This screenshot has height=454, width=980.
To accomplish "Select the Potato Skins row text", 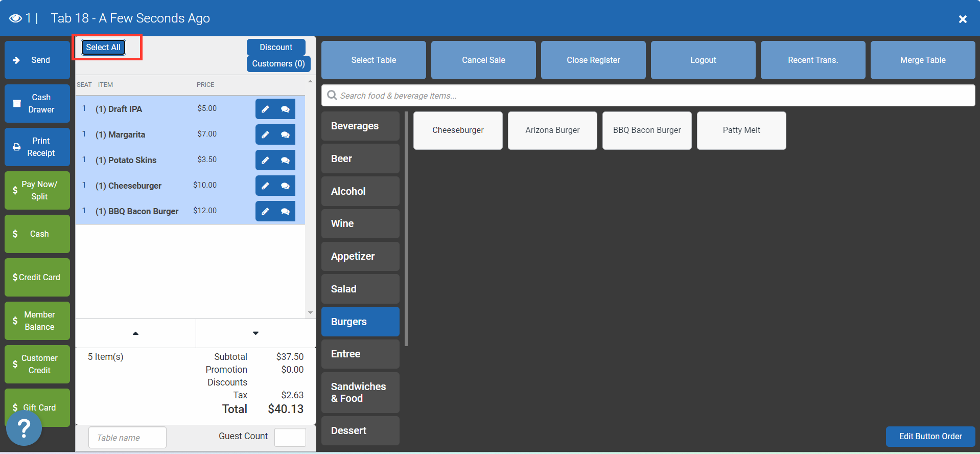I will tap(126, 160).
